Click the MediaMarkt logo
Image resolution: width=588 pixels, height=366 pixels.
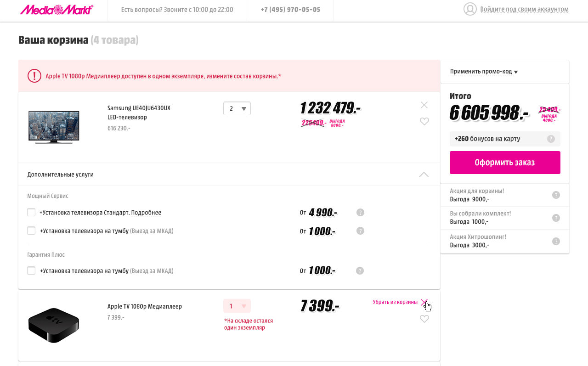57,10
